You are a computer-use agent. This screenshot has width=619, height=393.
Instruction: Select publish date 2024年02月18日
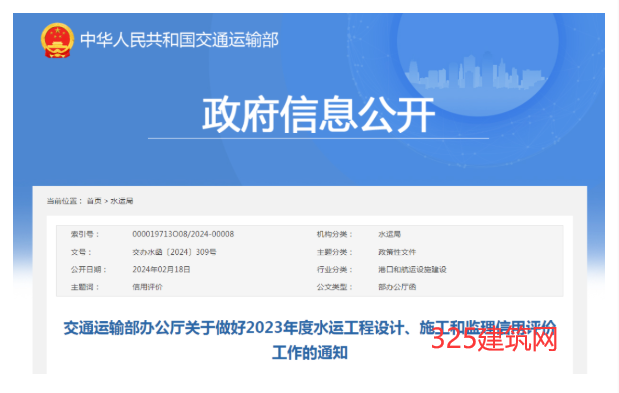point(161,269)
